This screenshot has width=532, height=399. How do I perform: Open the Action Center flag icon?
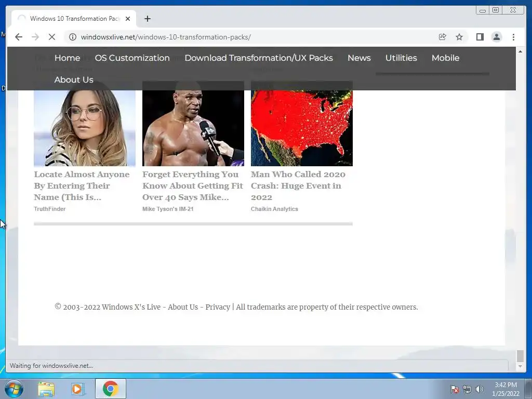pyautogui.click(x=454, y=389)
